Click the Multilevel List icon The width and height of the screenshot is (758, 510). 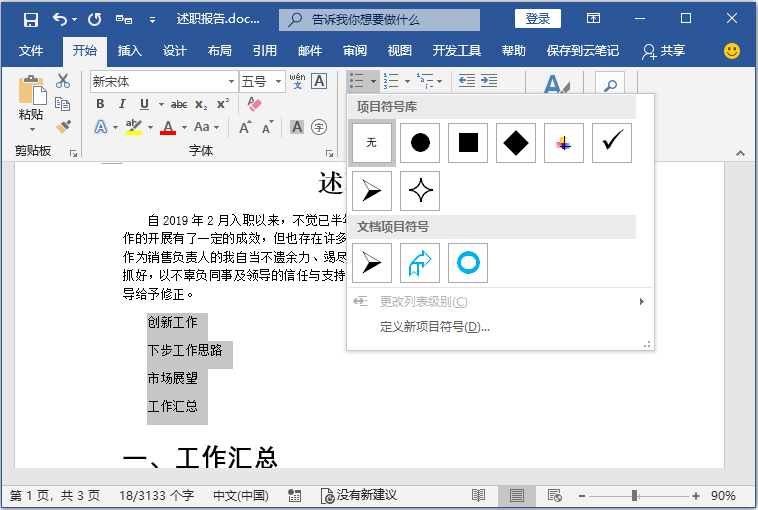pyautogui.click(x=425, y=81)
